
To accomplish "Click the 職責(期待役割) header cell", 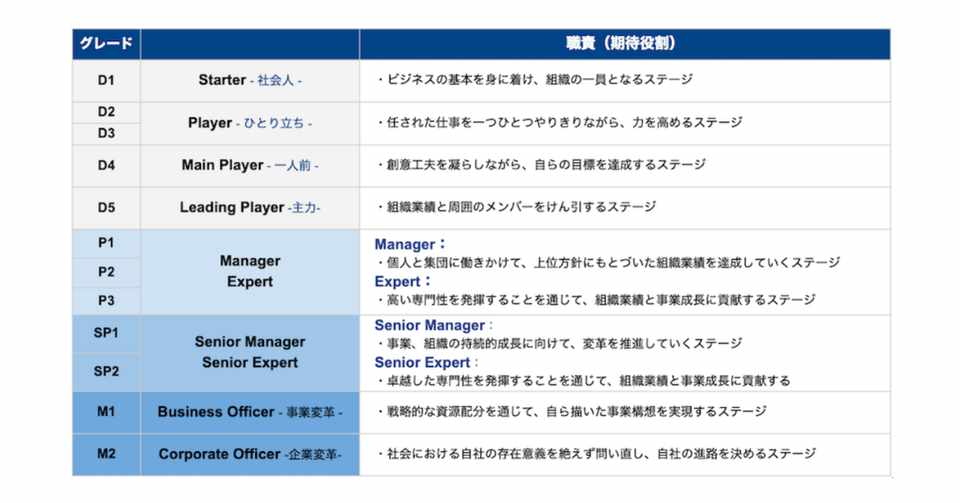I will [x=624, y=45].
